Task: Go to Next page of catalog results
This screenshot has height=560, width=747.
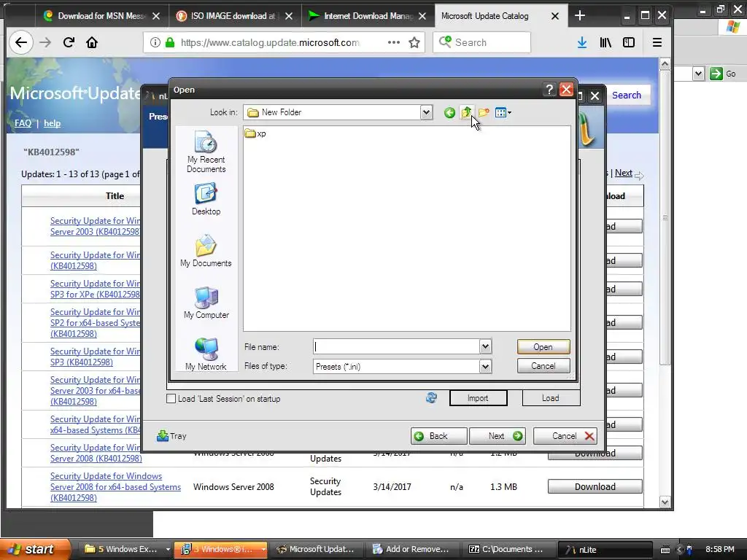Action: point(623,173)
